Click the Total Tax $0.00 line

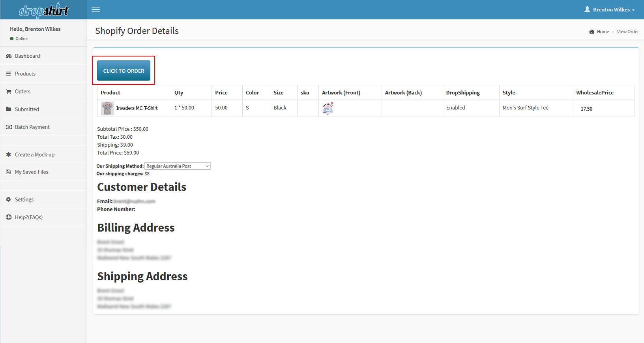tap(115, 137)
